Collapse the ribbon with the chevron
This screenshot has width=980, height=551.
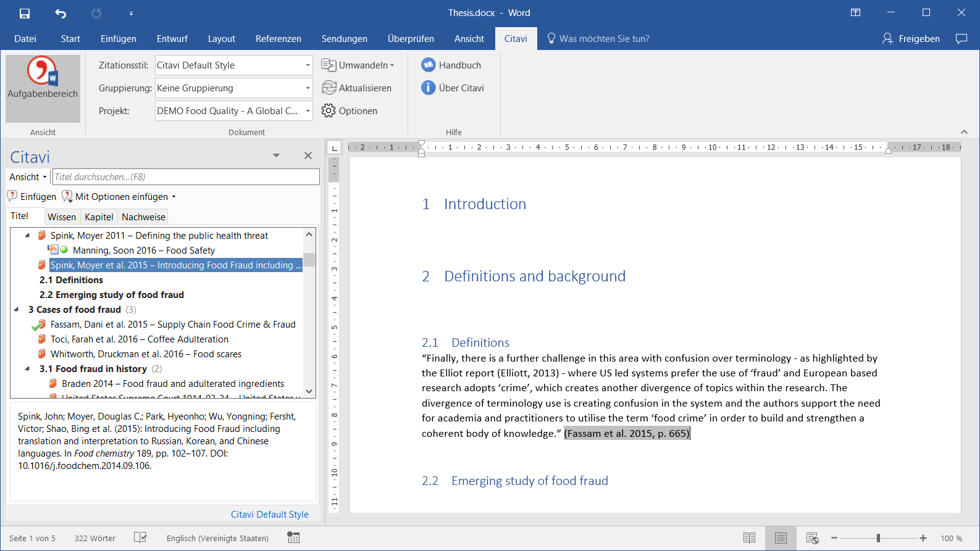click(x=964, y=132)
